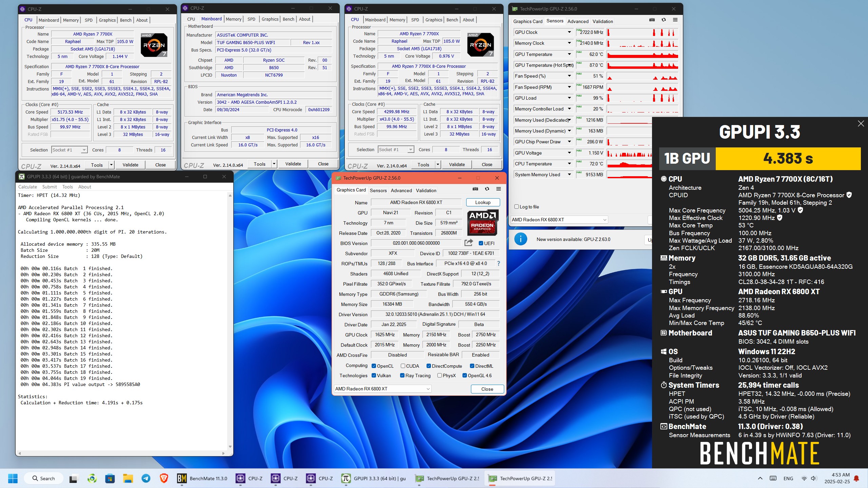Toggle the CUDA checkbox in GPU-Z
868x488 pixels.
[403, 366]
